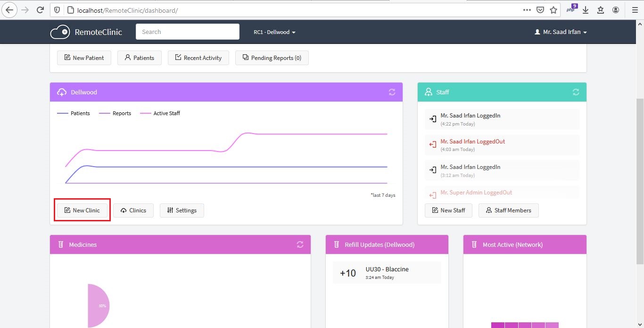Reload the page with the refresh icon
The image size is (644, 328).
point(41,9)
